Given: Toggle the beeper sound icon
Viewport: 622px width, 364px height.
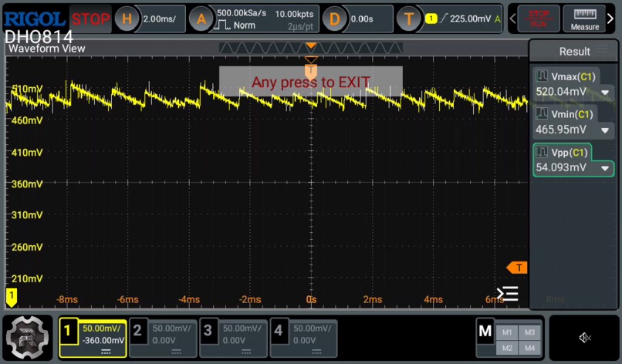Looking at the screenshot, I should 585,338.
